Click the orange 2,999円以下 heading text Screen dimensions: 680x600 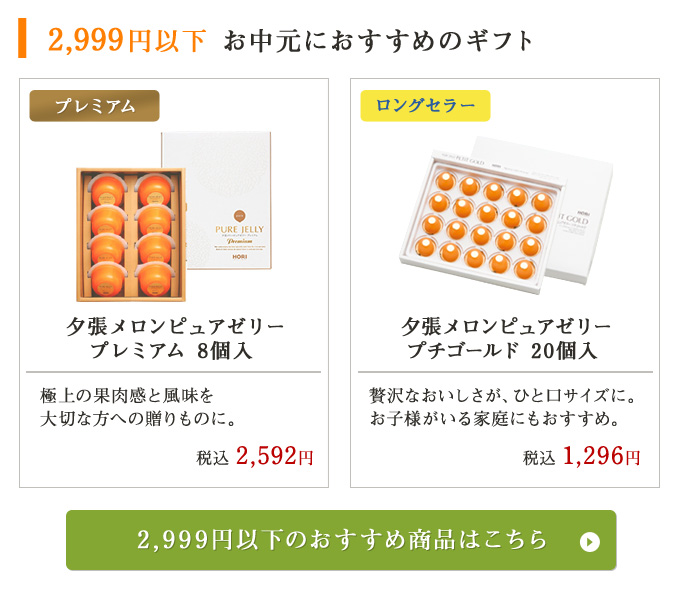[x=126, y=40]
